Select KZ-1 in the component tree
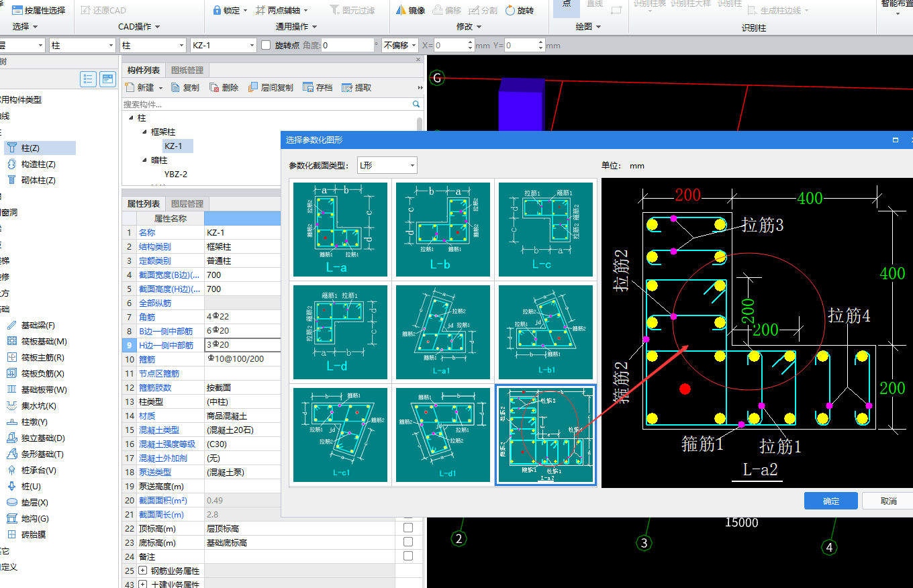913x588 pixels. click(178, 146)
